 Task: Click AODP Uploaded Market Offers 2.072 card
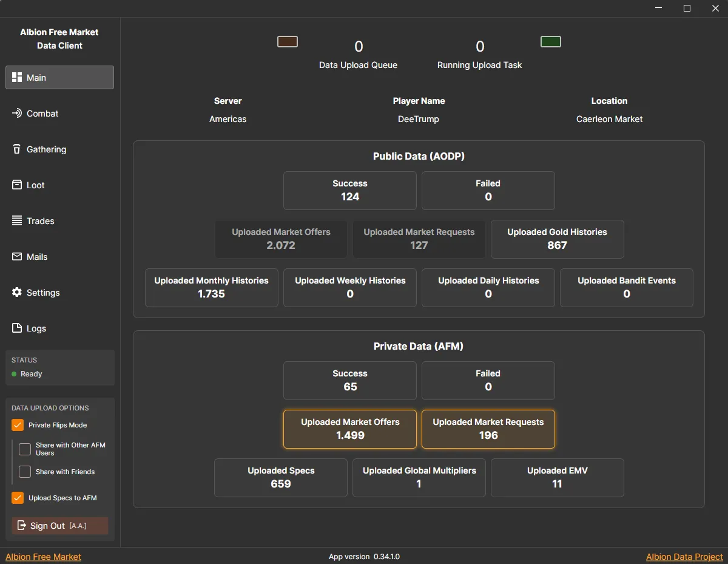(281, 239)
